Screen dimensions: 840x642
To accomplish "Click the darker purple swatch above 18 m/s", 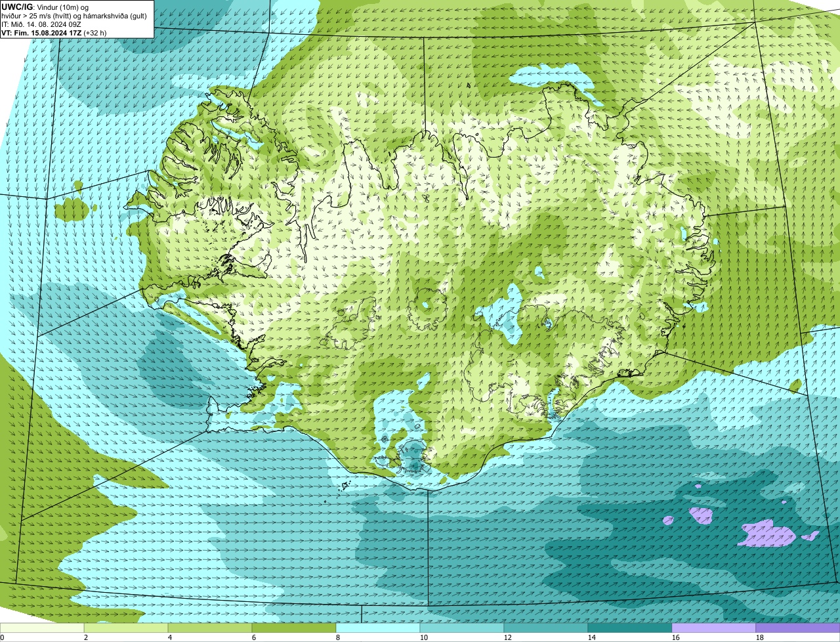I will 798,628.
